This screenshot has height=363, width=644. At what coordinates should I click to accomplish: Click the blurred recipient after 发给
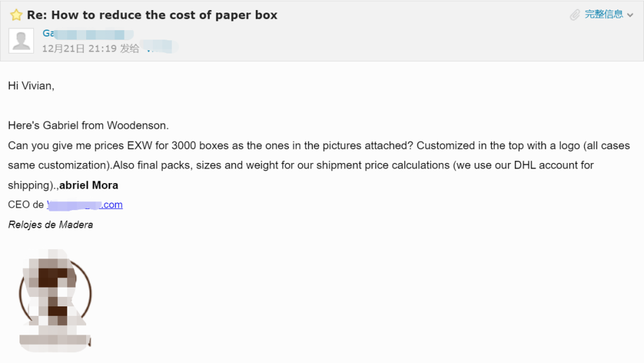(x=160, y=47)
